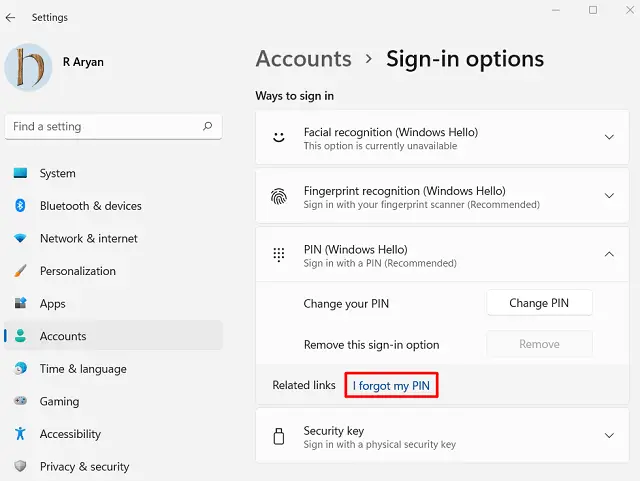Select the Bluetooth icon in sidebar

pyautogui.click(x=20, y=205)
